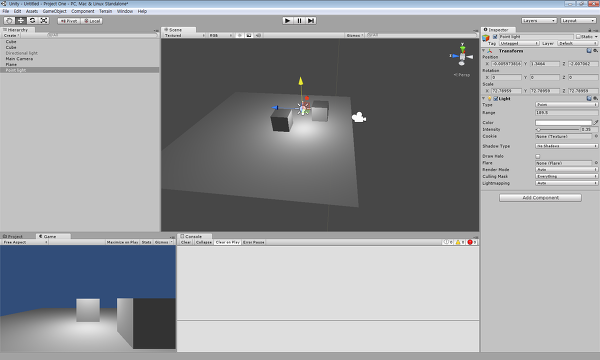Click yellow Y-axis move handle arrow
The width and height of the screenshot is (600, 360).
(301, 81)
